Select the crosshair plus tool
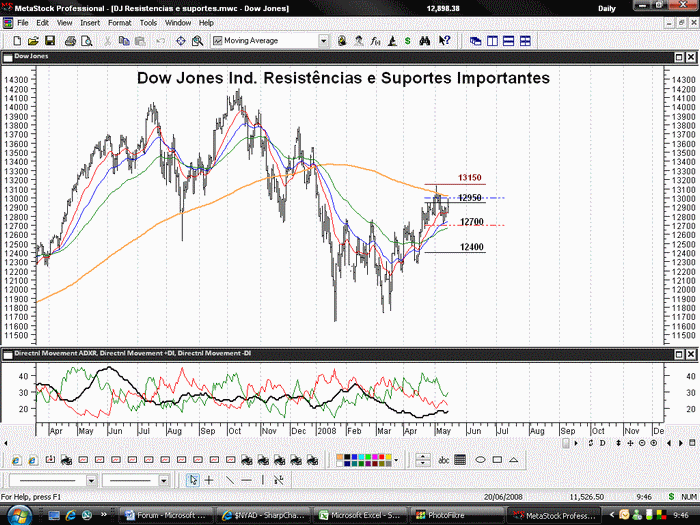The height and width of the screenshot is (525, 700). tap(208, 480)
